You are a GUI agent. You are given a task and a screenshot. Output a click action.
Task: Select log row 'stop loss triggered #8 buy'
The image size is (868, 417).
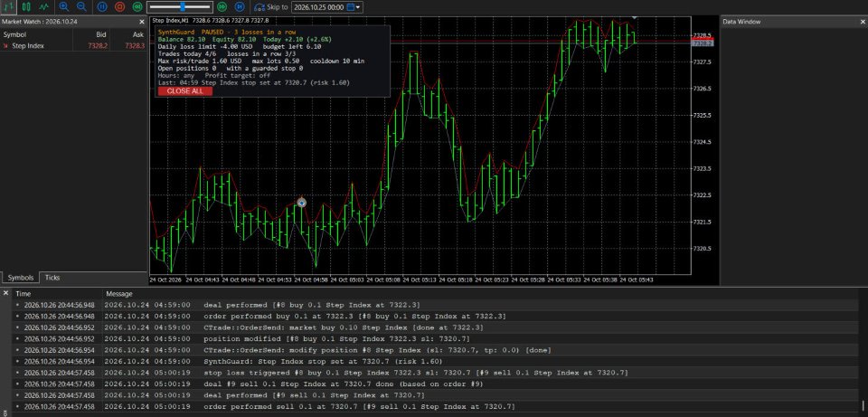(x=435, y=373)
